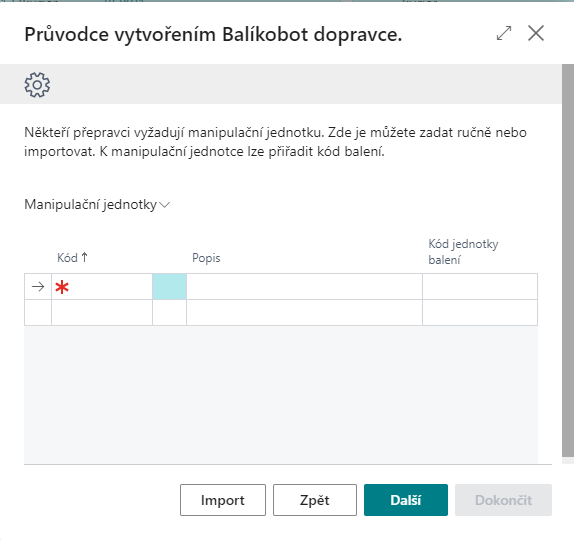Sort by the Kód column header
This screenshot has width=574, height=540.
click(x=72, y=258)
